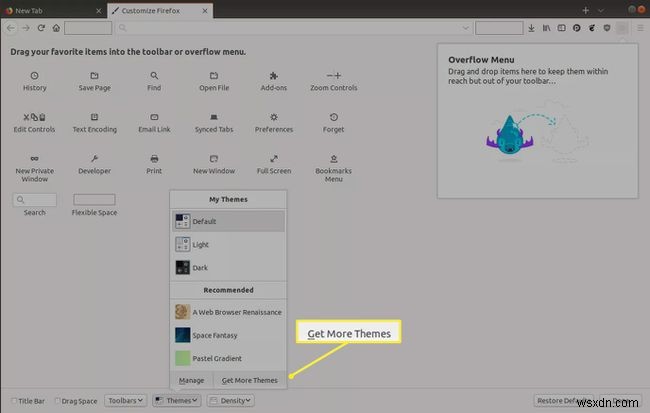Choose the Default theme
This screenshot has width=650, height=413.
228,221
